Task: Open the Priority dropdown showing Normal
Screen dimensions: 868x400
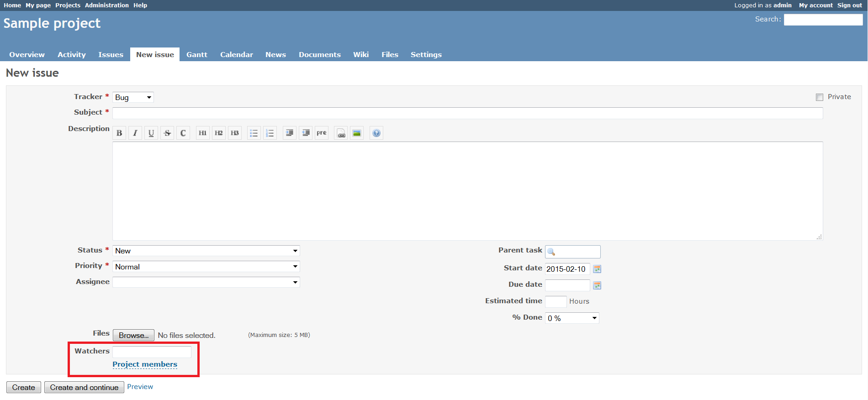Action: [x=206, y=267]
